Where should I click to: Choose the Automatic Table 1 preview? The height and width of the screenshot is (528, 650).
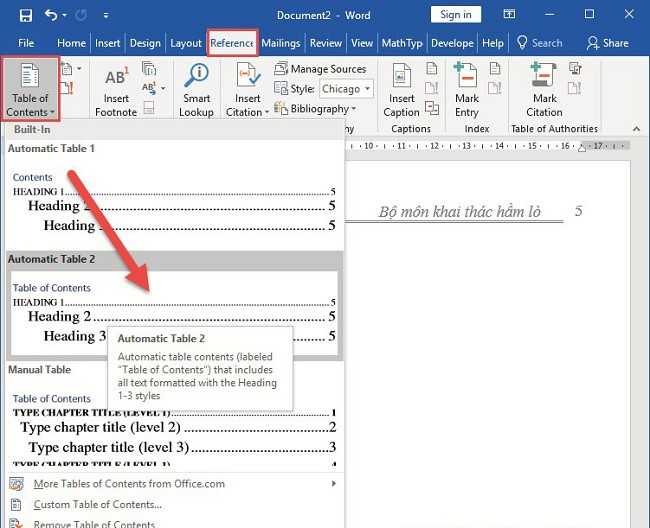pyautogui.click(x=174, y=195)
